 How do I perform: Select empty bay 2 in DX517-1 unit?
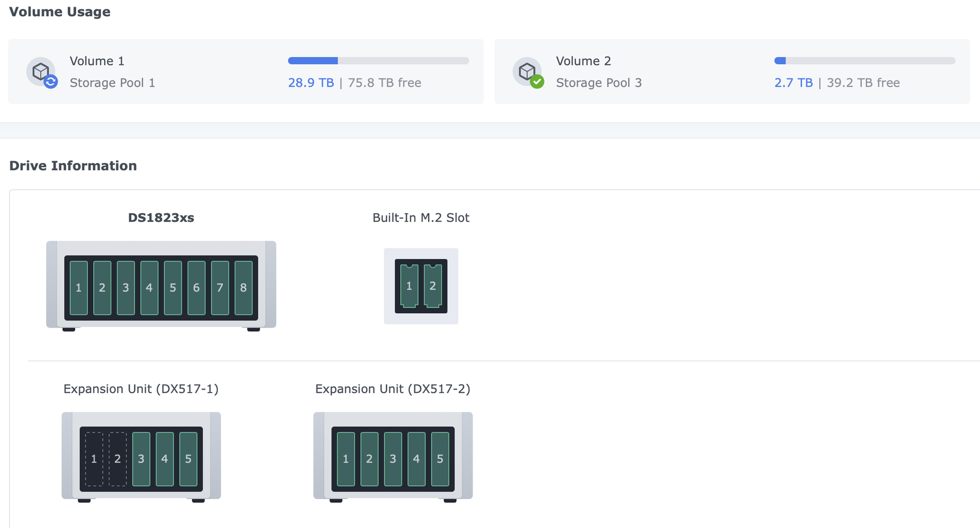click(118, 459)
